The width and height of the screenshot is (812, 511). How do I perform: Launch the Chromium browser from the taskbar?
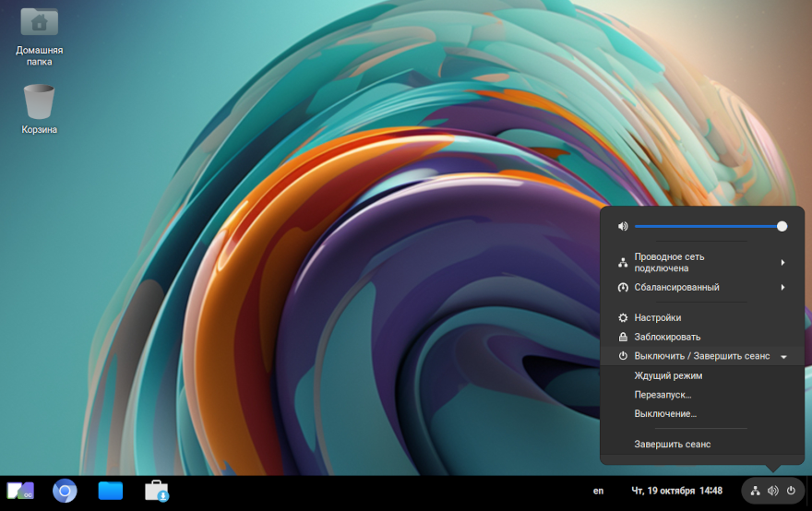(65, 491)
